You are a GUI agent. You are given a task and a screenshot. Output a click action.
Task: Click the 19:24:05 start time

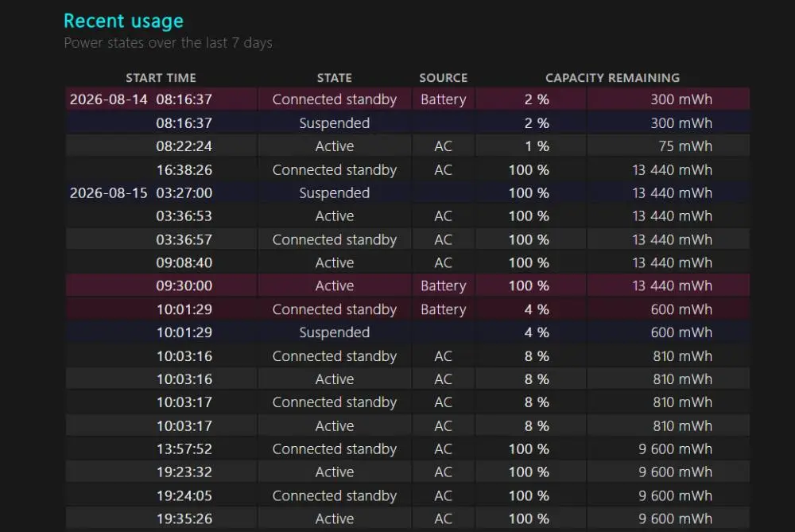point(184,496)
